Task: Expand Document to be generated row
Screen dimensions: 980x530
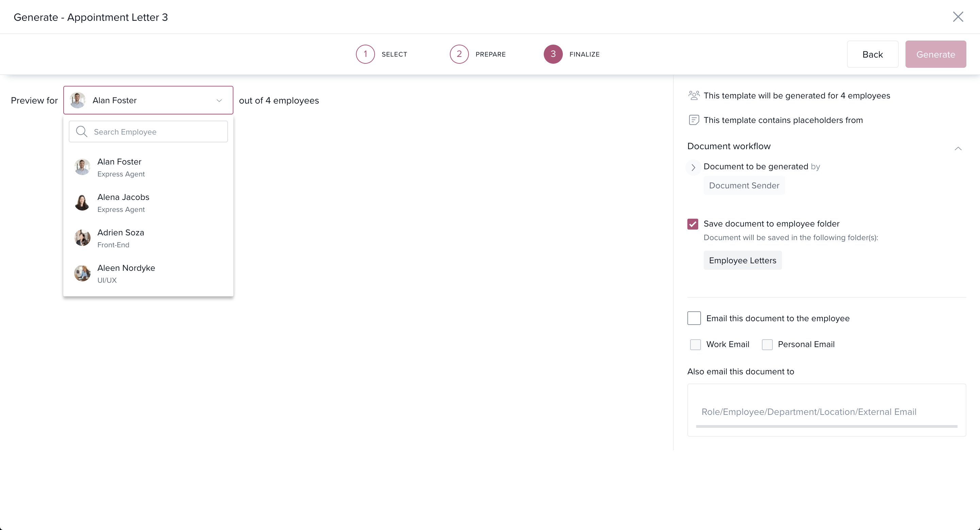Action: (x=693, y=167)
